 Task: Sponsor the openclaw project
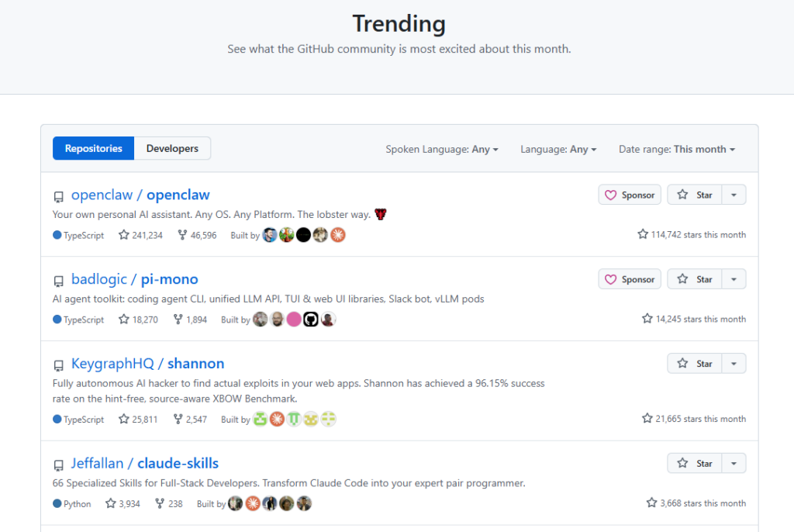630,195
